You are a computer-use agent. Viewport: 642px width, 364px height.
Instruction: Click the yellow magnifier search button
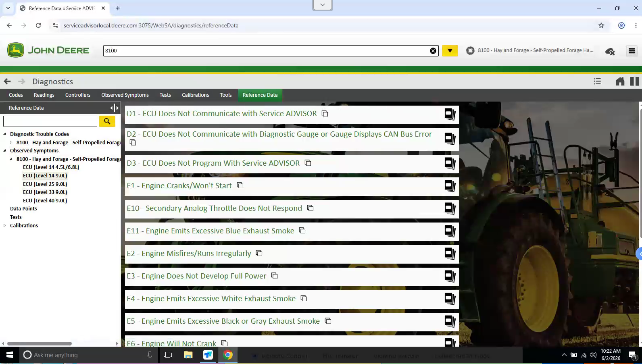click(x=107, y=121)
